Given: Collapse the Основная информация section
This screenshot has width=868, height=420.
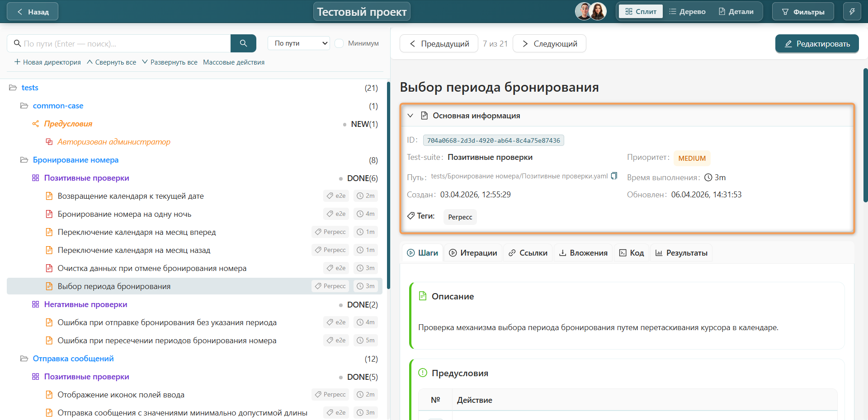Looking at the screenshot, I should [410, 116].
